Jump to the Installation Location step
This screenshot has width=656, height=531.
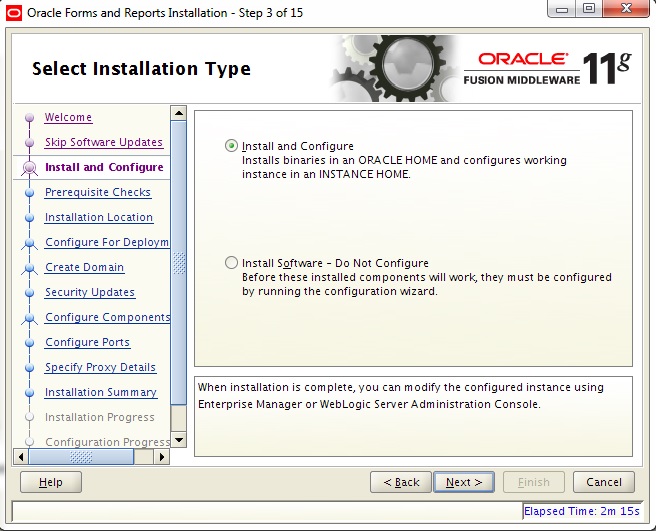click(x=98, y=218)
